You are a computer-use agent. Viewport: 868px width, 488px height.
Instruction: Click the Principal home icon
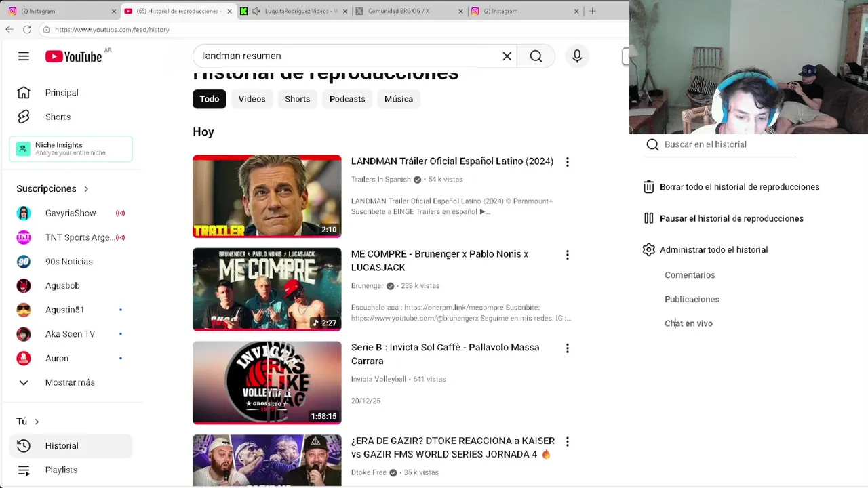click(x=24, y=92)
